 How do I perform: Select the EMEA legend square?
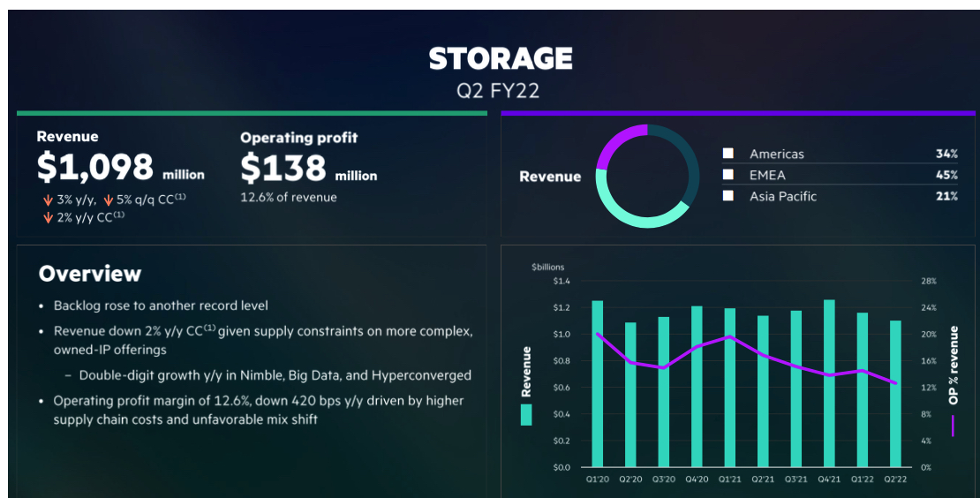pyautogui.click(x=727, y=175)
